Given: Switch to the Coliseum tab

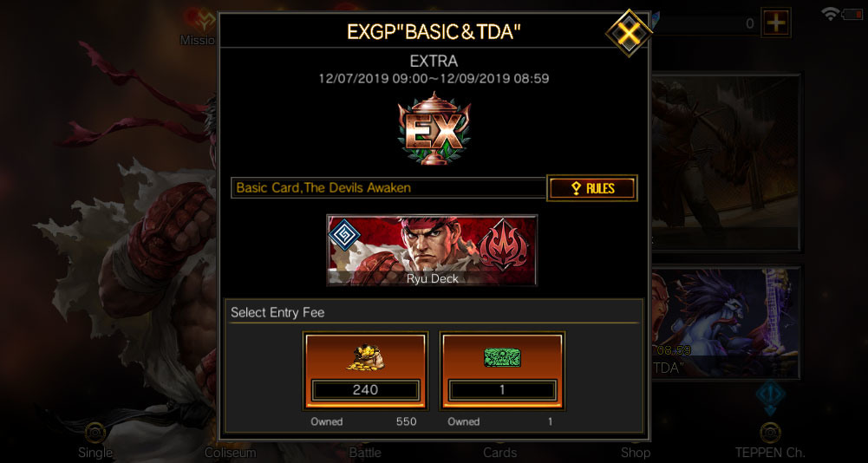Looking at the screenshot, I should point(231,453).
